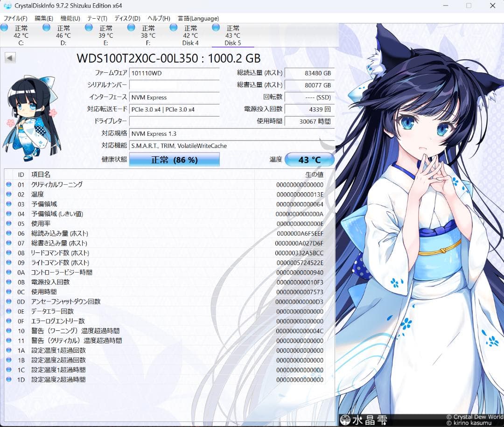Open the ディスク(D) menu

coord(127,18)
